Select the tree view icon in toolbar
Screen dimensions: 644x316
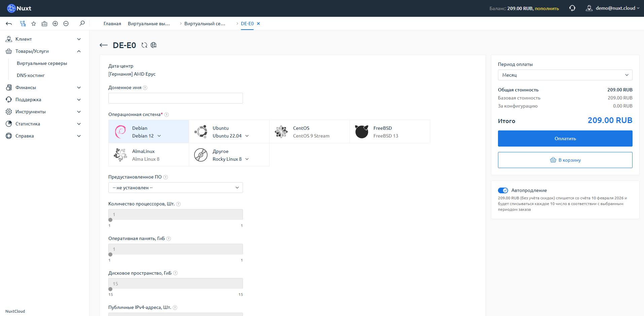pos(23,24)
